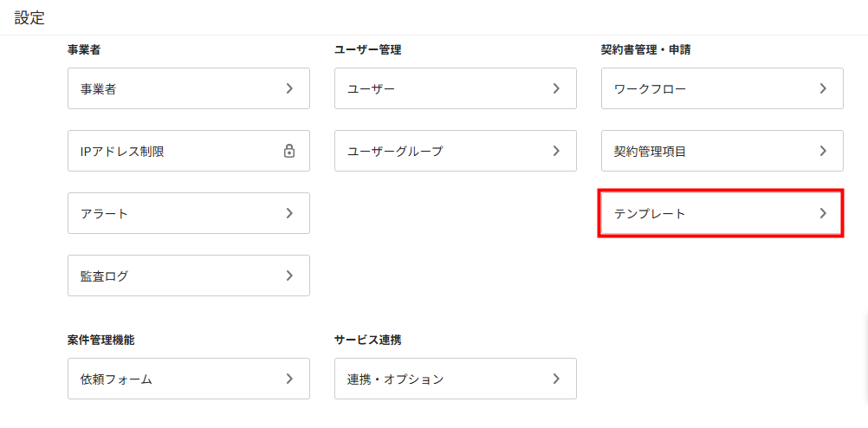The width and height of the screenshot is (868, 428).
Task: Expand ユーザーグループ via its right chevron
Action: 556,151
